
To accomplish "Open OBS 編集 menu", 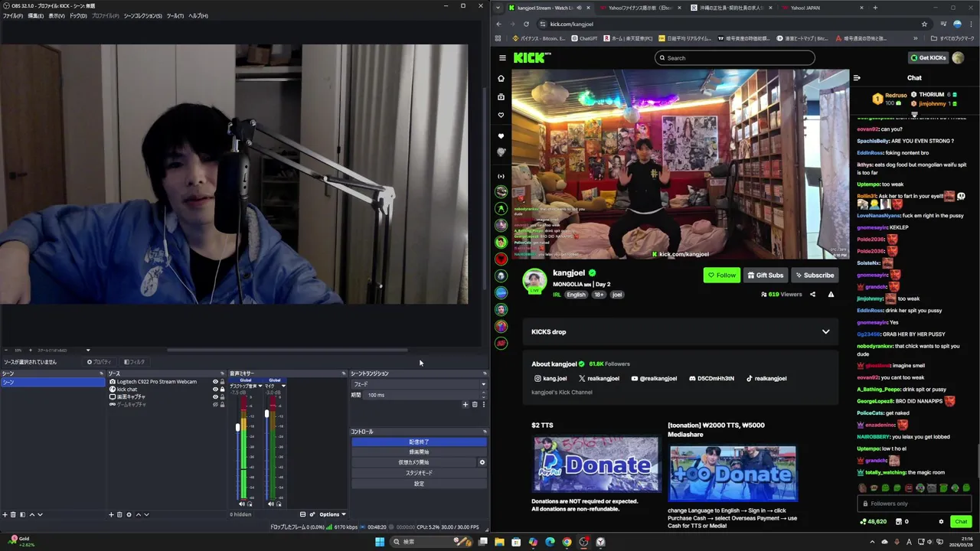I will point(35,15).
